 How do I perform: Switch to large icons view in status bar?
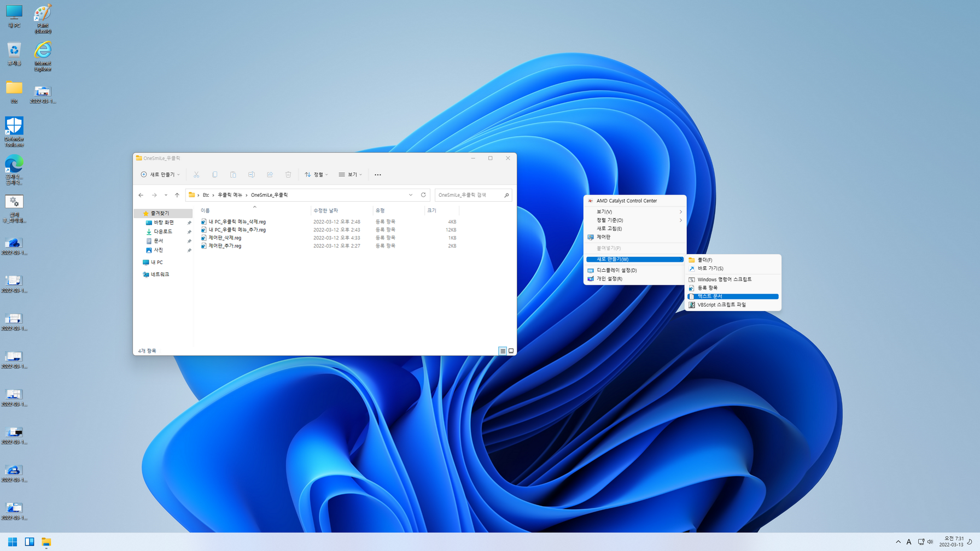tap(511, 351)
